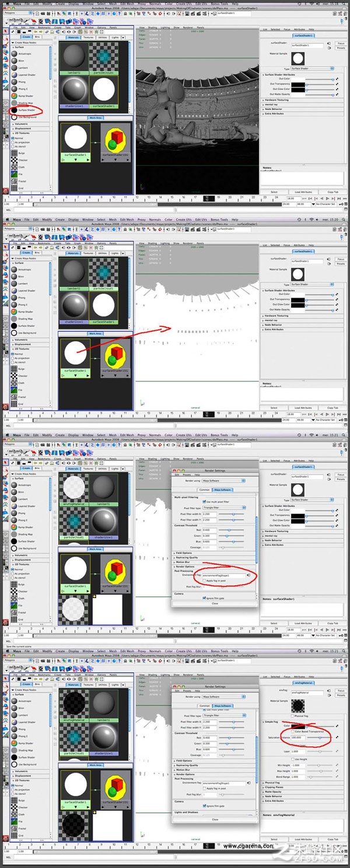This screenshot has width=350, height=868.
Task: Toggle Color Based Transparency in fourth screenshot
Action: pyautogui.click(x=293, y=731)
